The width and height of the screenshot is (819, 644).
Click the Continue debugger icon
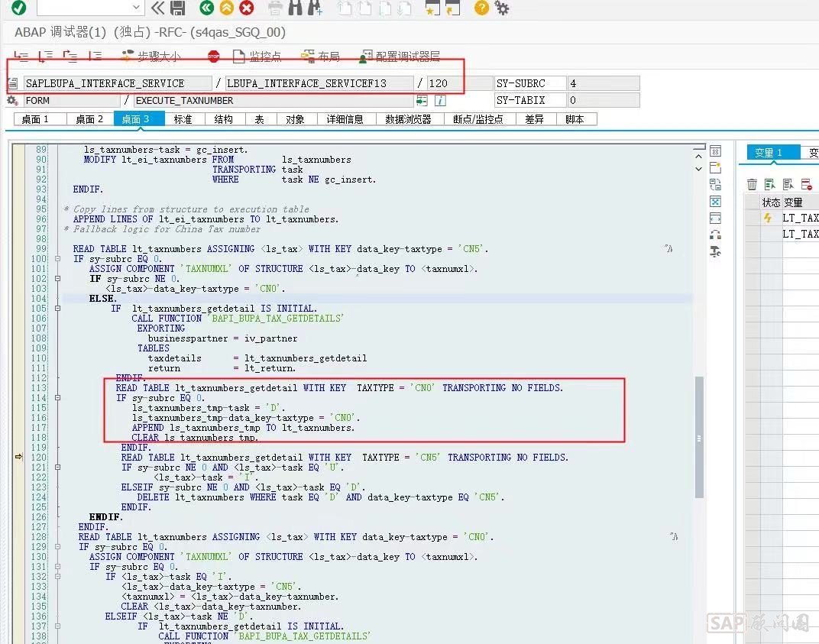[x=95, y=56]
